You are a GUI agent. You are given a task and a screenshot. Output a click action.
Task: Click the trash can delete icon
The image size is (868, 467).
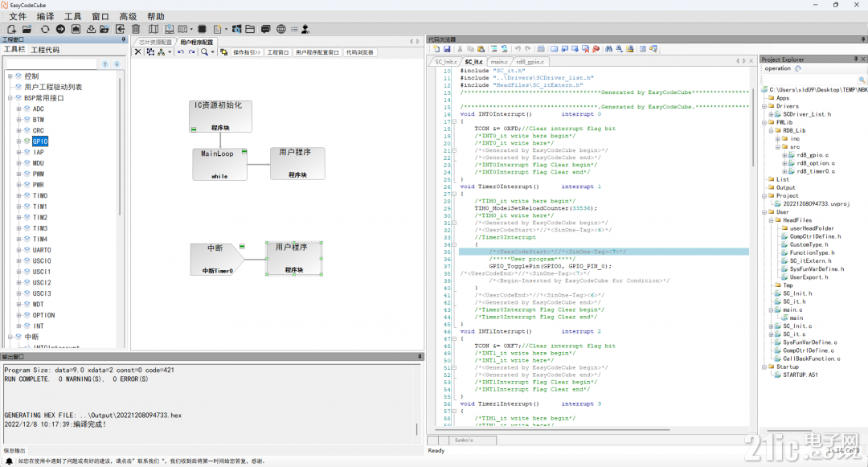136,29
